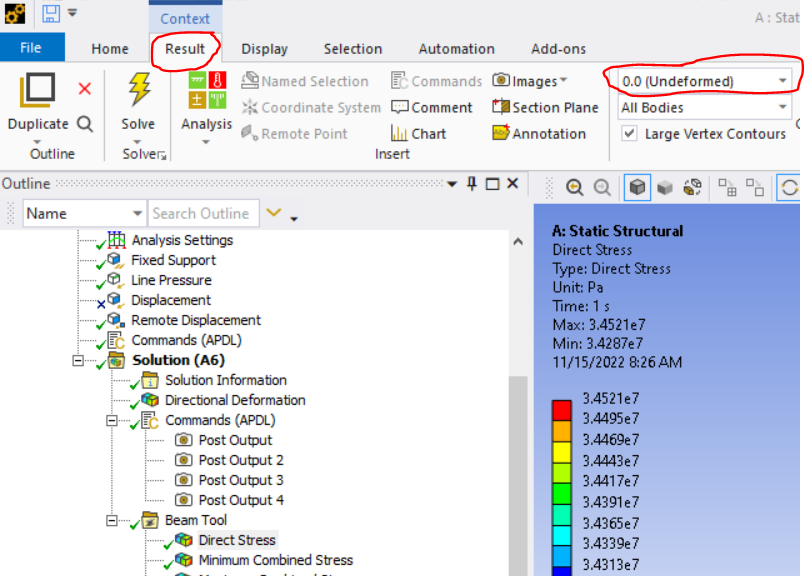Click the Find magnifier icon in Outline group
This screenshot has width=804, height=576.
(x=85, y=124)
